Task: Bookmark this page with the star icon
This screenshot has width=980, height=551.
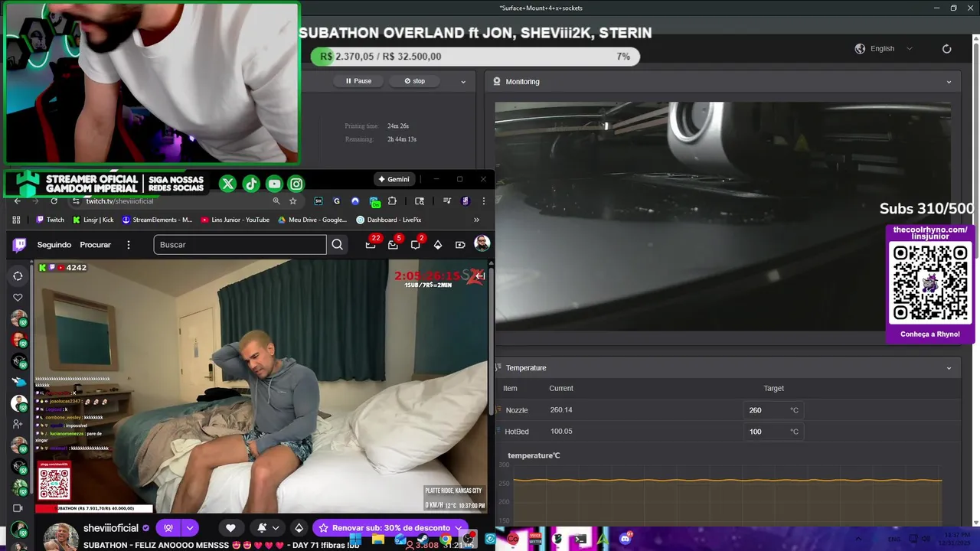Action: [x=292, y=201]
